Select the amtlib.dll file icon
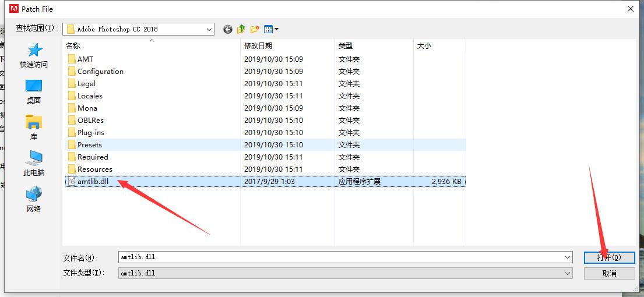The image size is (644, 297). tap(72, 181)
